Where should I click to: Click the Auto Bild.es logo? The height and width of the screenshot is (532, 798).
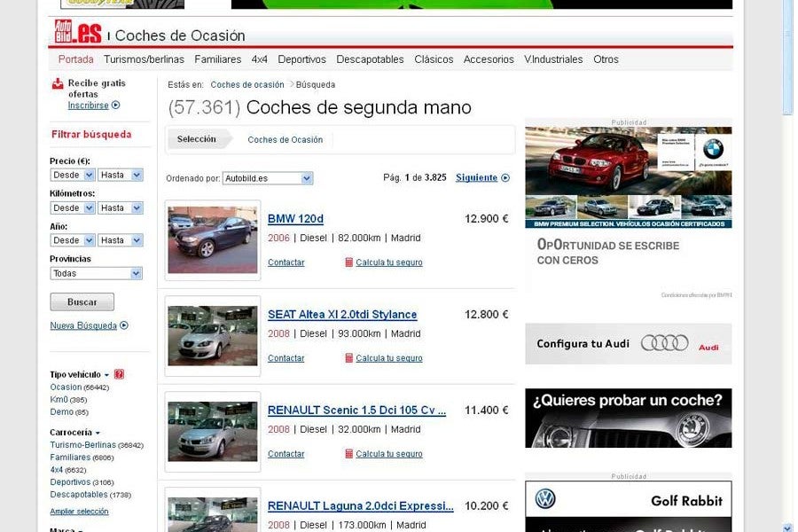click(78, 32)
